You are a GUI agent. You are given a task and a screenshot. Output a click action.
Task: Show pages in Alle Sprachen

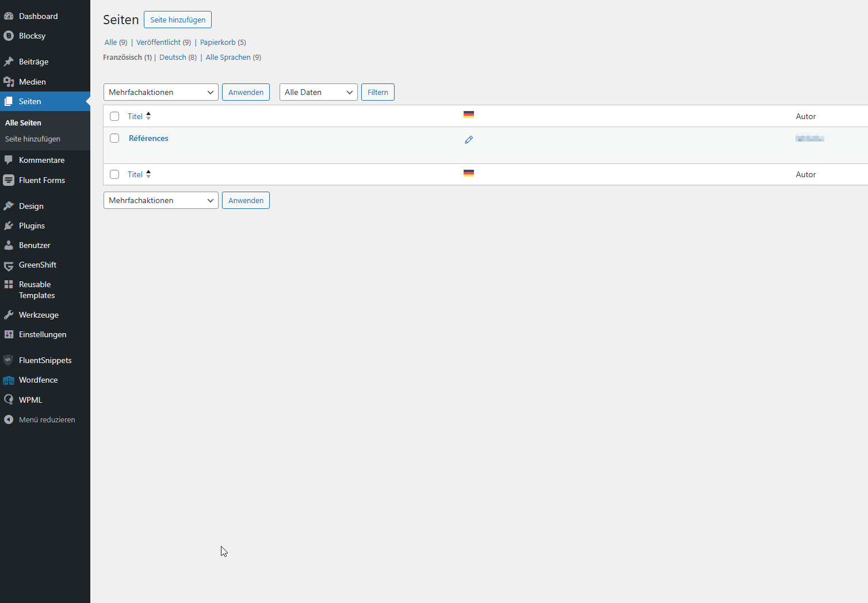coord(234,57)
